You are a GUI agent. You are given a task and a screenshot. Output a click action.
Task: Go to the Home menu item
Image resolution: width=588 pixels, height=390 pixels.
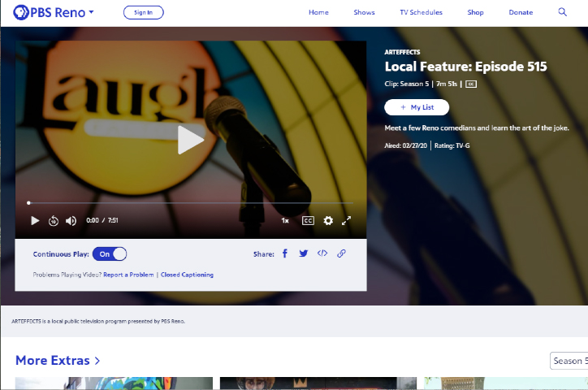pyautogui.click(x=318, y=12)
